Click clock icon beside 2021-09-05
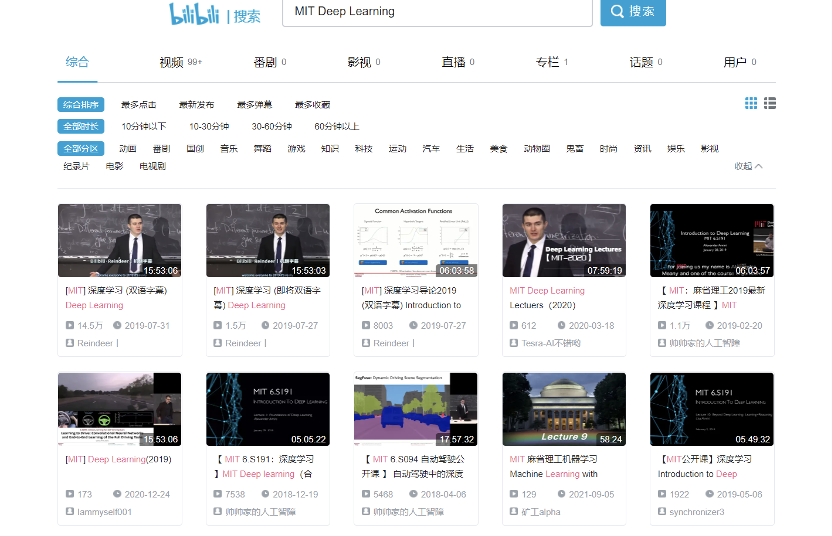The height and width of the screenshot is (536, 832). [x=561, y=494]
